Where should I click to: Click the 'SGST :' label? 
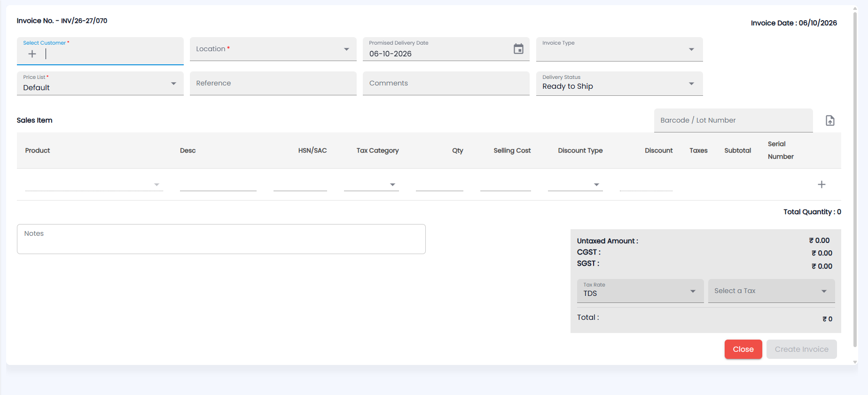[x=588, y=263]
